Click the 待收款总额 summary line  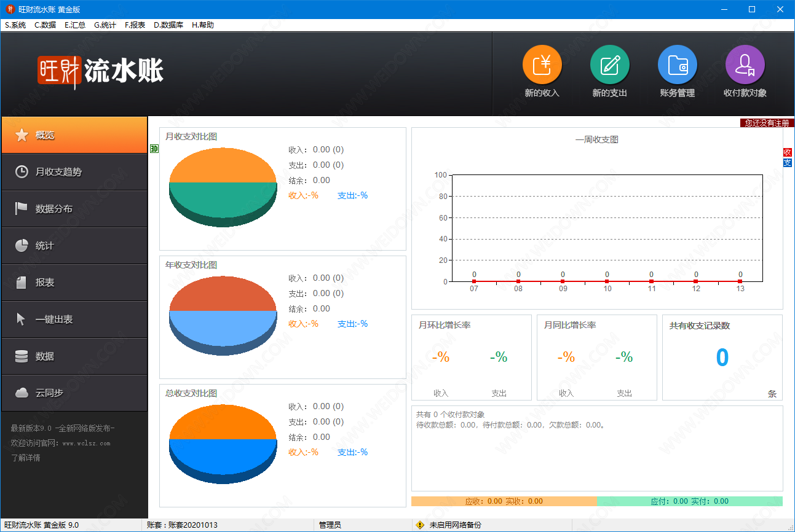point(511,424)
